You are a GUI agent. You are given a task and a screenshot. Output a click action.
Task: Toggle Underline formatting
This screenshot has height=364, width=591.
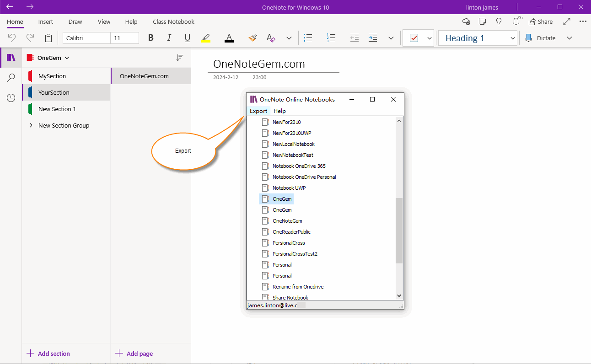point(188,38)
